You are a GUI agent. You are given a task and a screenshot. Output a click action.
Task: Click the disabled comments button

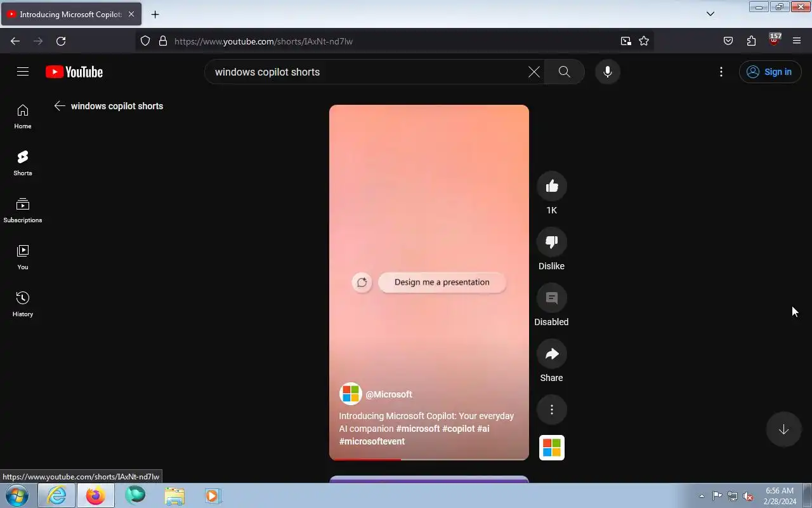click(552, 298)
